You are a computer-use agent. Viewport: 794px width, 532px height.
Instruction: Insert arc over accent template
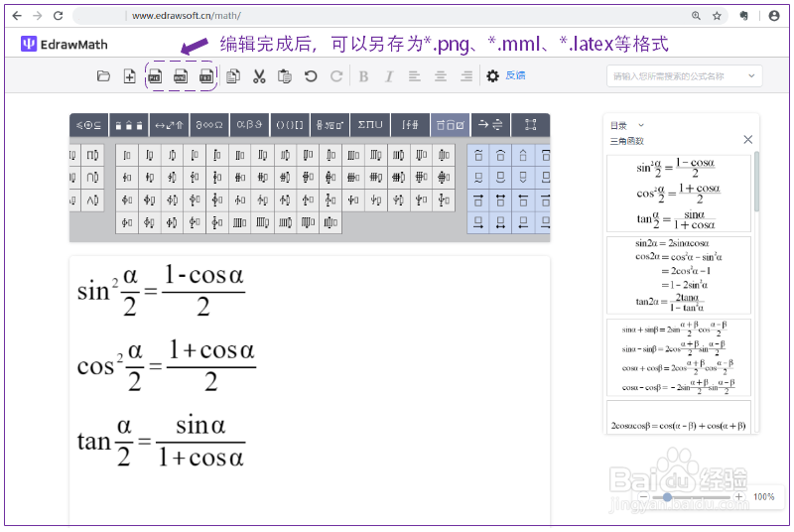tap(500, 156)
